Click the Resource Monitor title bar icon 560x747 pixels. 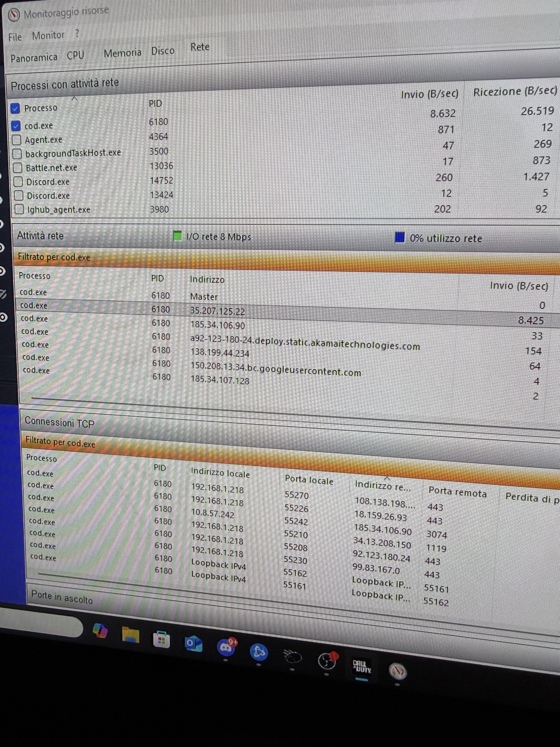click(14, 15)
